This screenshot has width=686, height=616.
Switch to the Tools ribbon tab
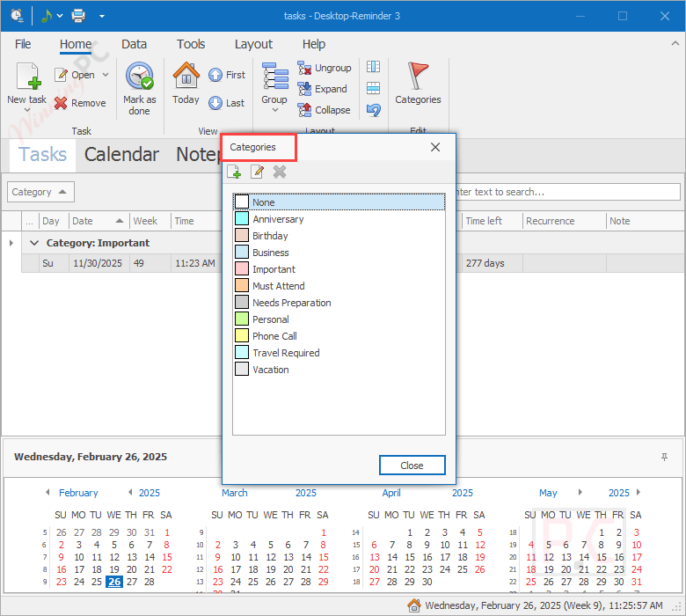[191, 44]
